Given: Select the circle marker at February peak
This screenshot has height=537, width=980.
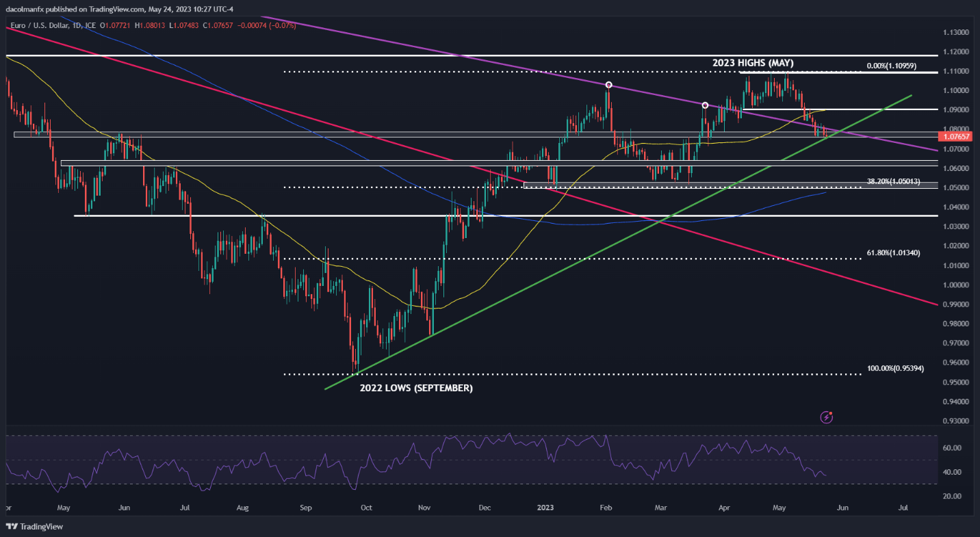Looking at the screenshot, I should (x=608, y=85).
